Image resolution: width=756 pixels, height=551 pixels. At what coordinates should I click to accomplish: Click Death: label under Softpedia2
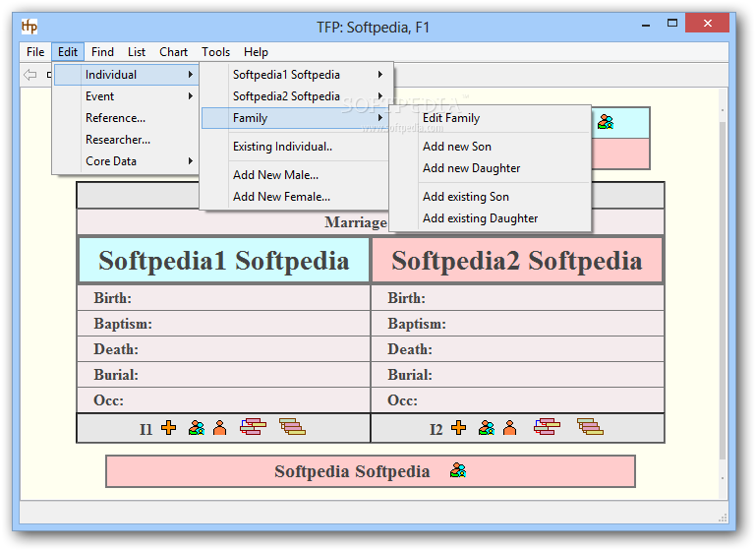410,349
